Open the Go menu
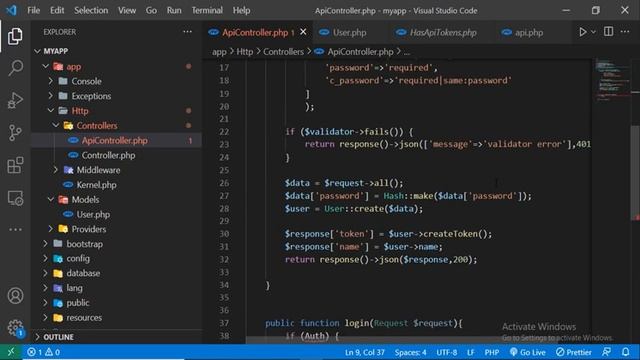Viewport: 640px width, 360px height. (151, 10)
